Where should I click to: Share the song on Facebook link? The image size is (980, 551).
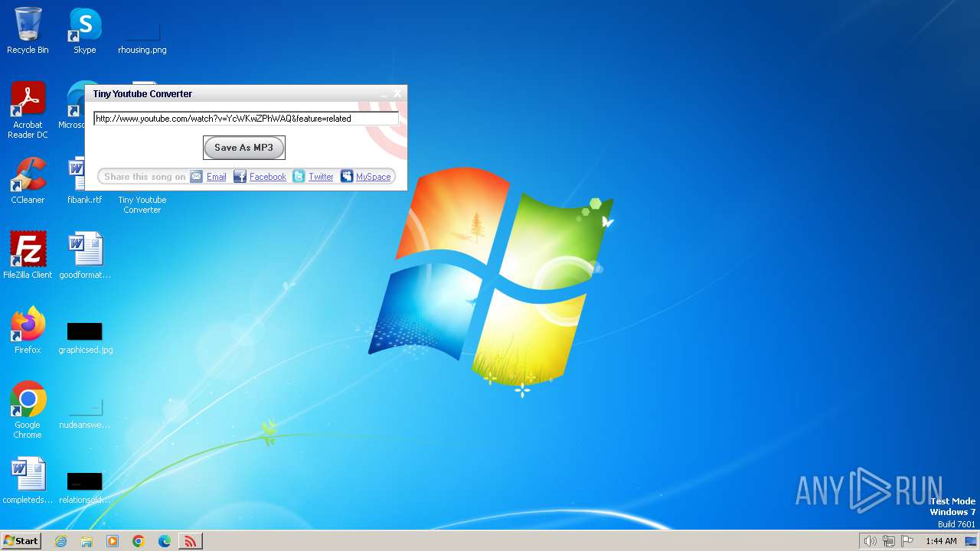[x=268, y=177]
